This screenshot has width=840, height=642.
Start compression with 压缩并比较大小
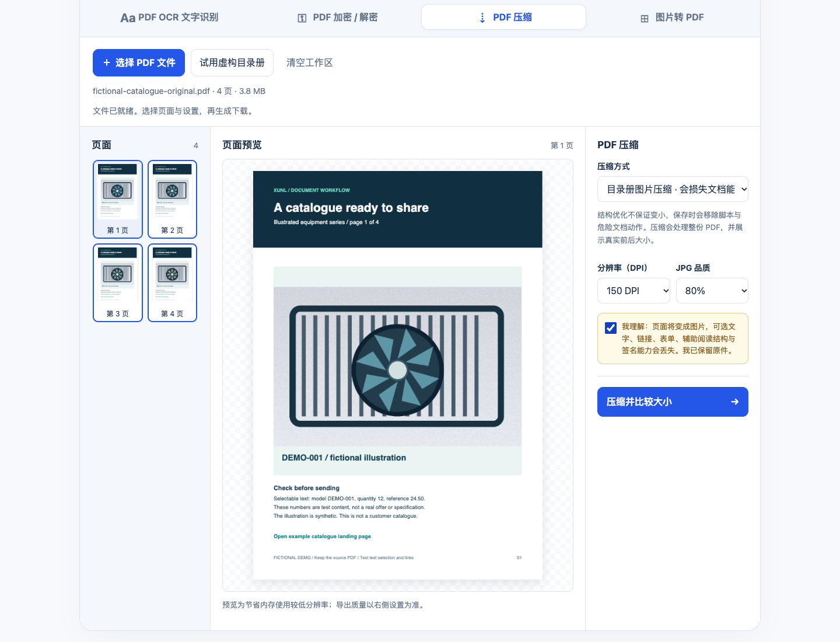[673, 402]
